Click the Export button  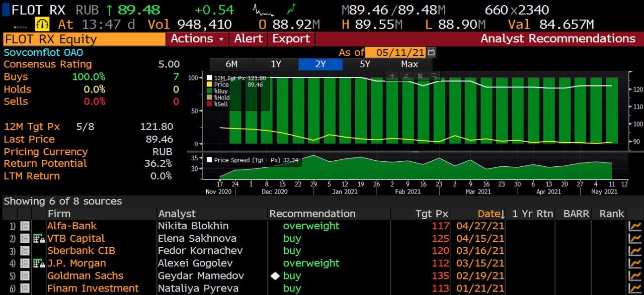291,39
